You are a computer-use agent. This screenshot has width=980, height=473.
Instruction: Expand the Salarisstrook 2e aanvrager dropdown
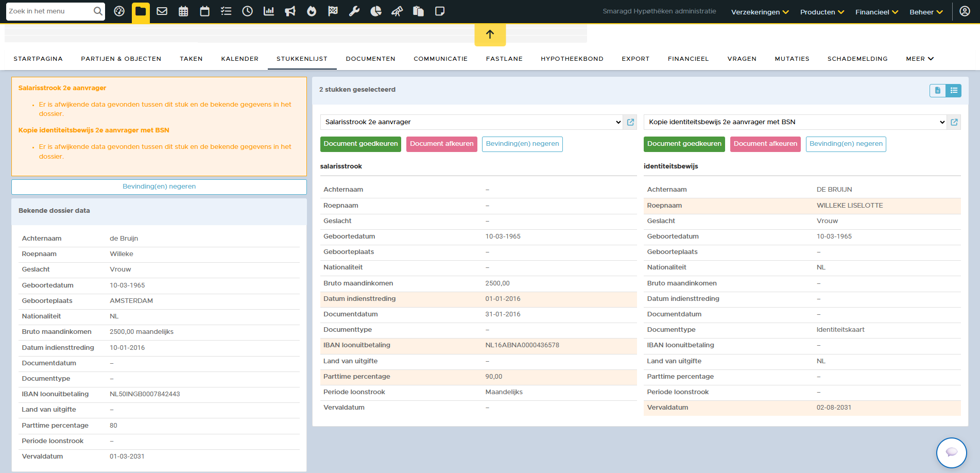pos(471,122)
